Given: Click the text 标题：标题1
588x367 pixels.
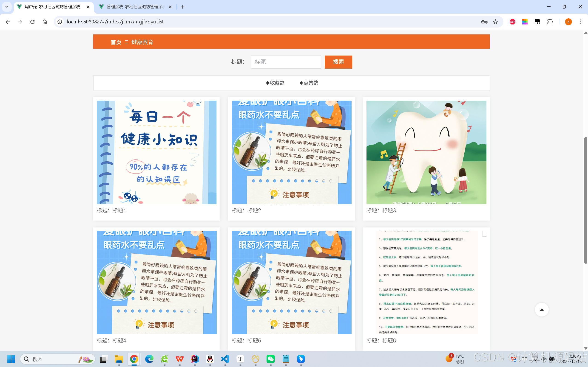Looking at the screenshot, I should point(111,210).
